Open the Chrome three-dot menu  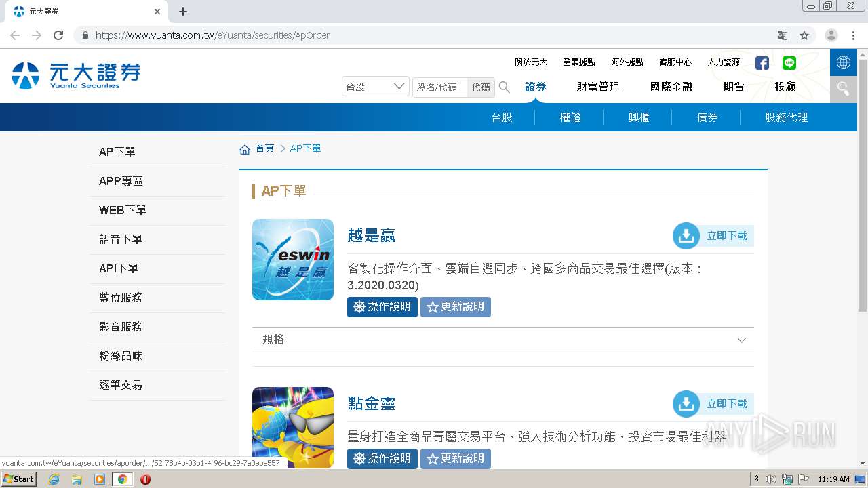click(853, 35)
